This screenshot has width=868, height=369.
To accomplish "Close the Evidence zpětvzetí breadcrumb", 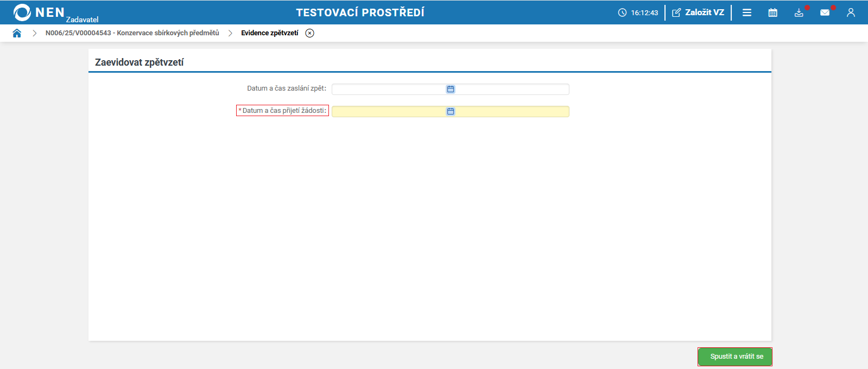I will pos(309,33).
